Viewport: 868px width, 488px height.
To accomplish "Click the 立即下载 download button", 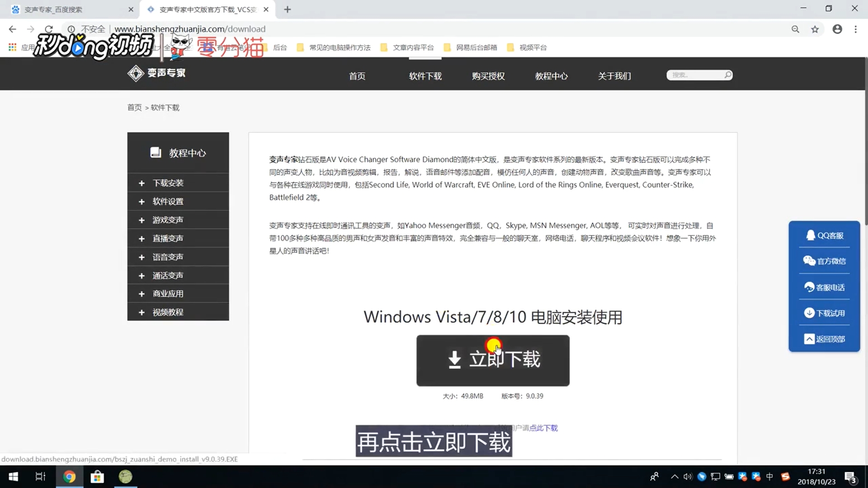I will [493, 360].
